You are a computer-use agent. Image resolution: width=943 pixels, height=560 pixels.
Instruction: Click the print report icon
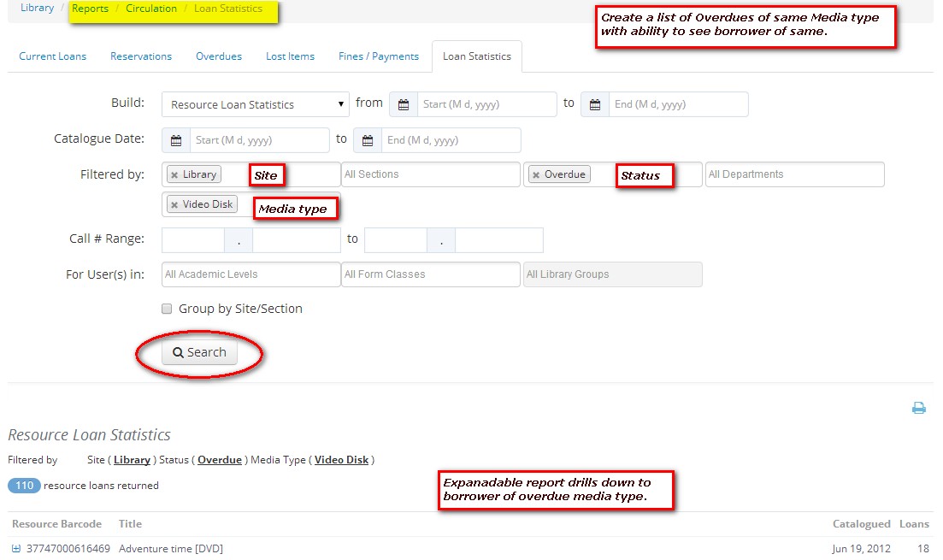click(919, 409)
